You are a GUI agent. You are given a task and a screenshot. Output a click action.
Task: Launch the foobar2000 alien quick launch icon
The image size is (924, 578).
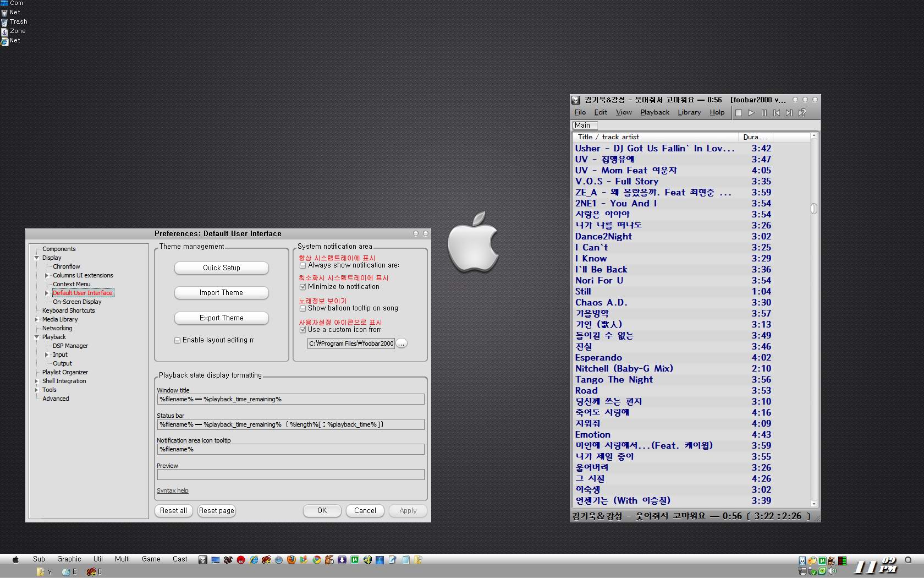point(203,560)
